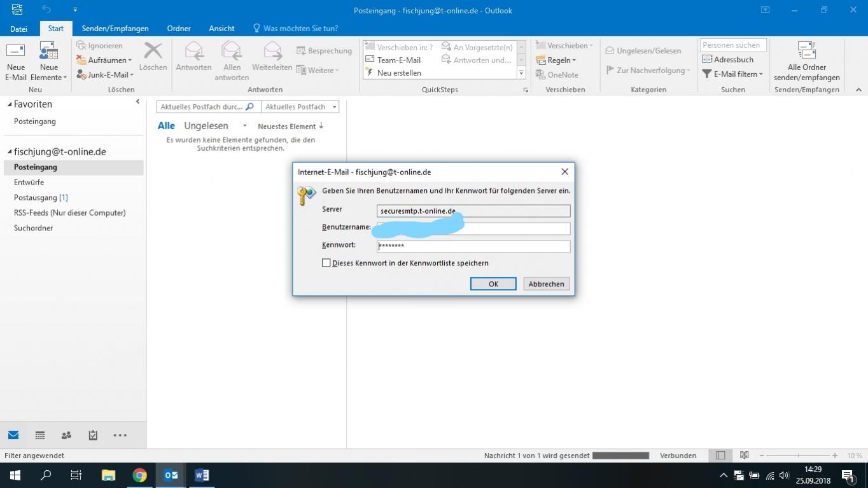868x488 pixels.
Task: Open the Weitere dropdown in Antworten group
Action: [x=318, y=71]
